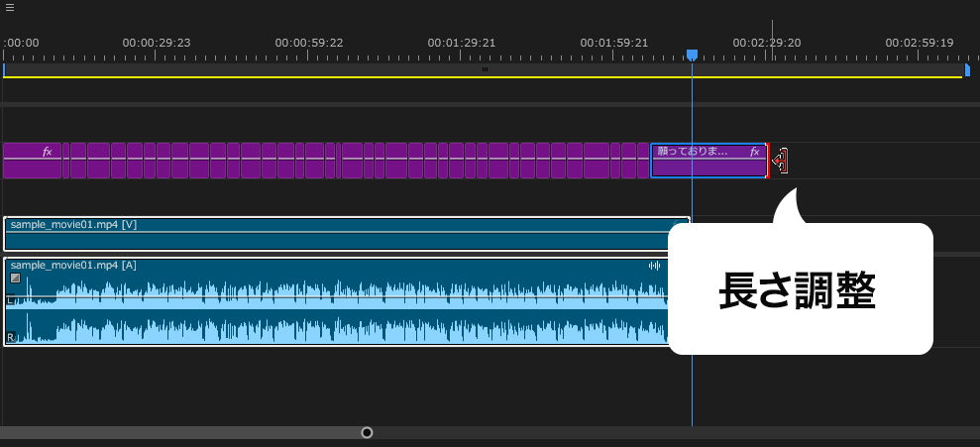Select the caption clip '願っておりま...'

(x=708, y=161)
